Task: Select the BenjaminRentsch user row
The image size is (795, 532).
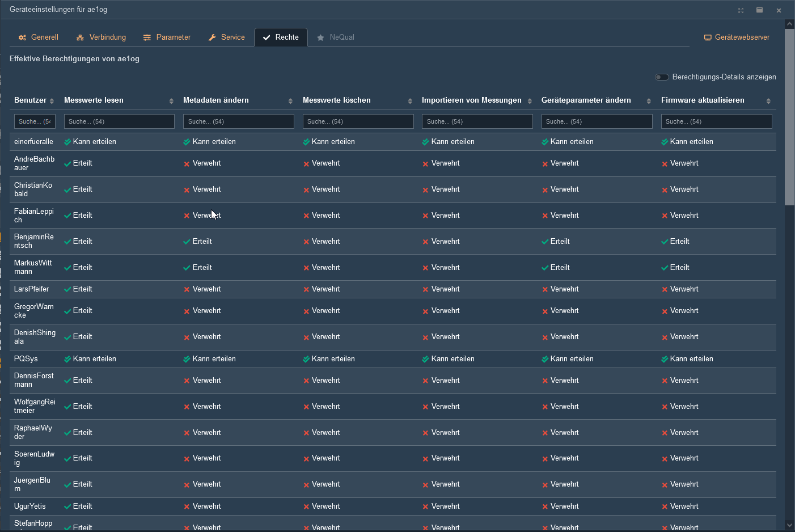Action: pos(34,241)
